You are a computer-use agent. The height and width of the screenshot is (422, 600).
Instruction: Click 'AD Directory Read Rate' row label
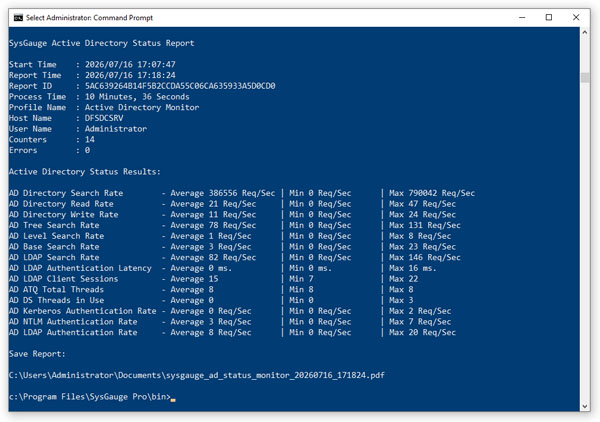pyautogui.click(x=61, y=204)
